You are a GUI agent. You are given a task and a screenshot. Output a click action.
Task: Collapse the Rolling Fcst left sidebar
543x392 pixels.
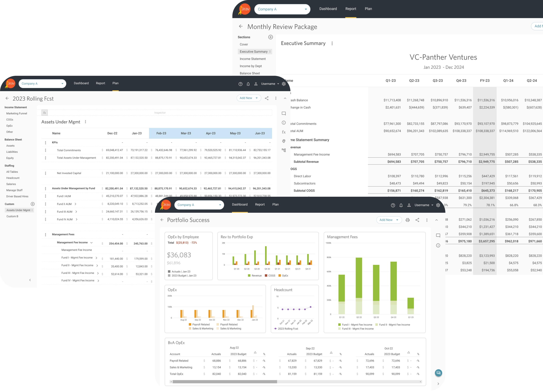(30, 280)
